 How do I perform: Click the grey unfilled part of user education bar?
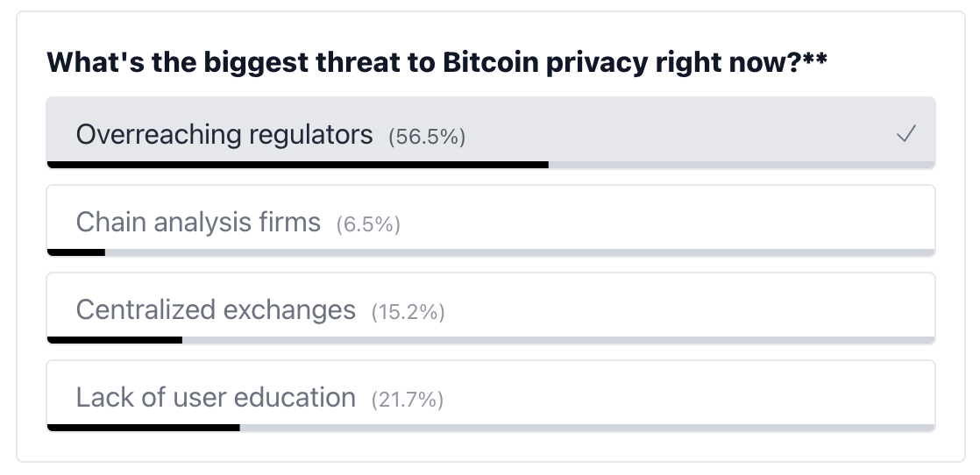pyautogui.click(x=587, y=428)
